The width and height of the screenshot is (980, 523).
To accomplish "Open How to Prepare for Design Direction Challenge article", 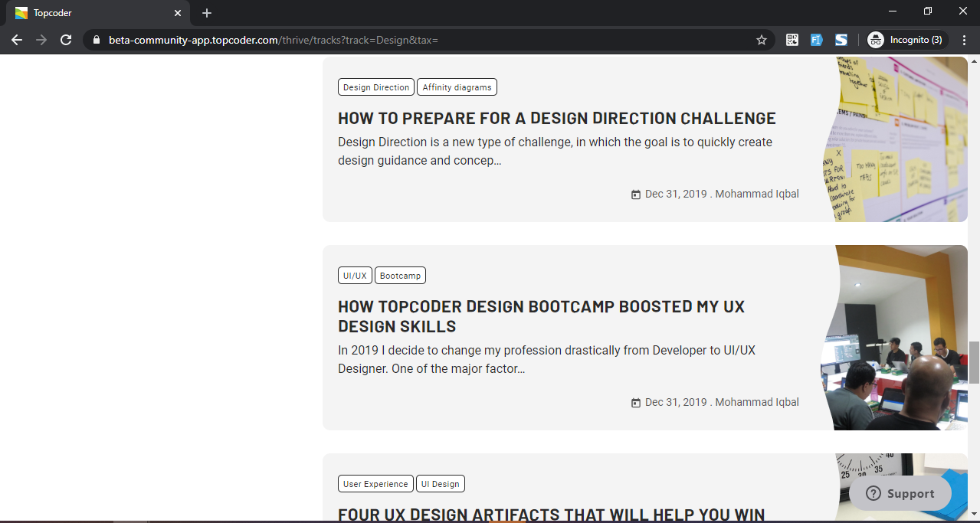I will [x=557, y=118].
